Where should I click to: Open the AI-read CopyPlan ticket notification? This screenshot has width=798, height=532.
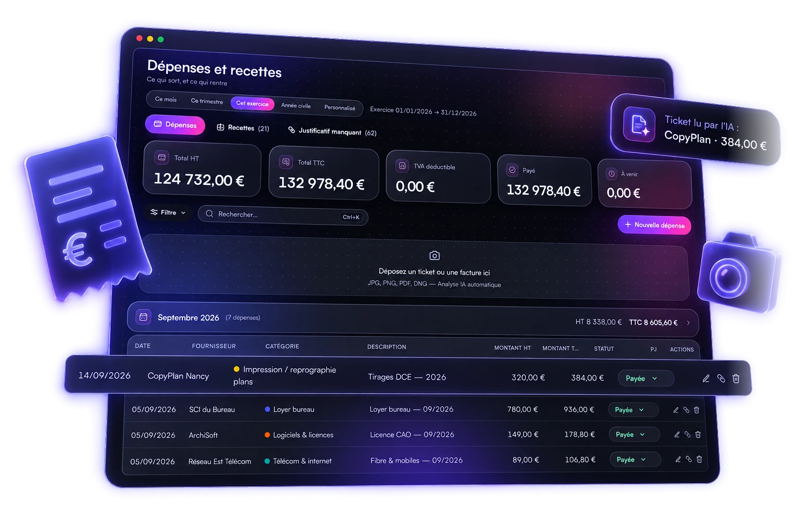(x=695, y=130)
